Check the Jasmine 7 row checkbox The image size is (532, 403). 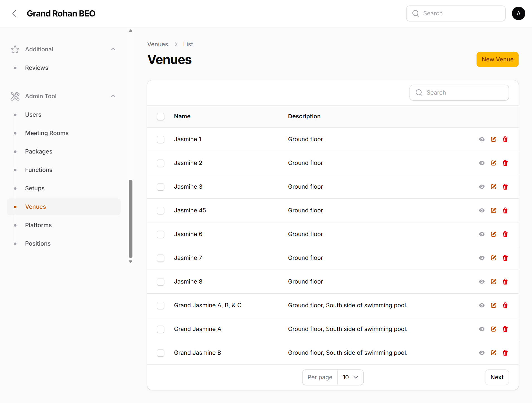coord(161,258)
